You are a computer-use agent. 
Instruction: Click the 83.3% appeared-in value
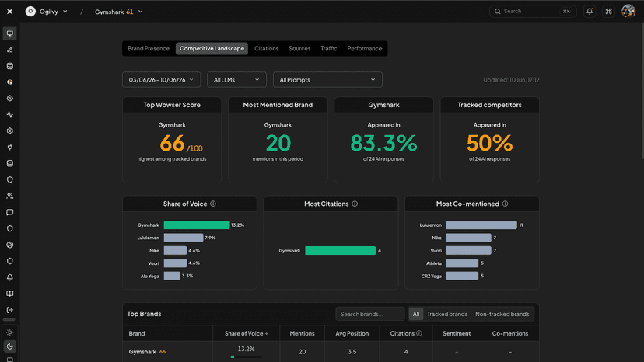(x=383, y=143)
